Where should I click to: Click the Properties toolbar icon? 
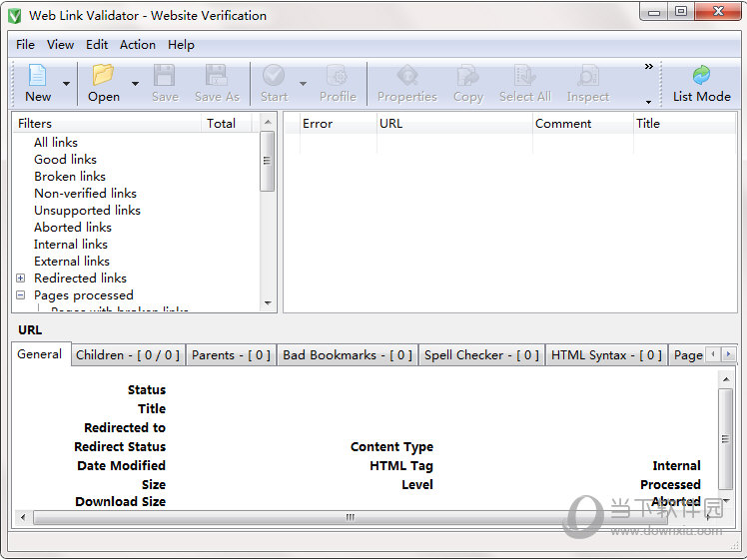click(x=407, y=75)
